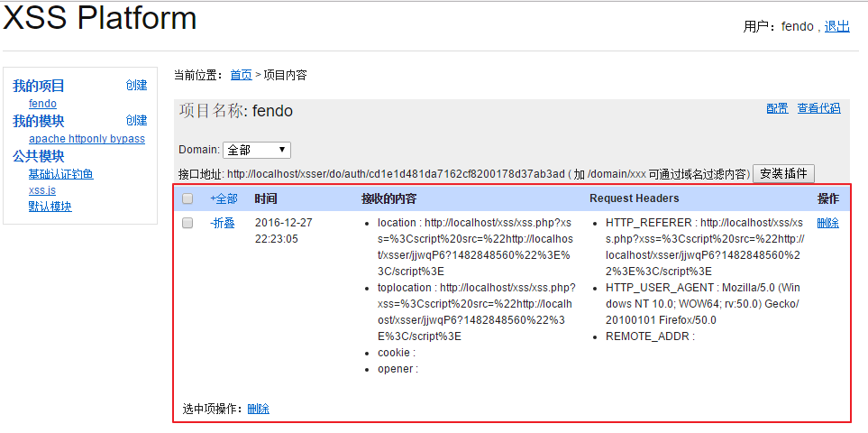Click the 接收的内容 column header

click(x=389, y=198)
